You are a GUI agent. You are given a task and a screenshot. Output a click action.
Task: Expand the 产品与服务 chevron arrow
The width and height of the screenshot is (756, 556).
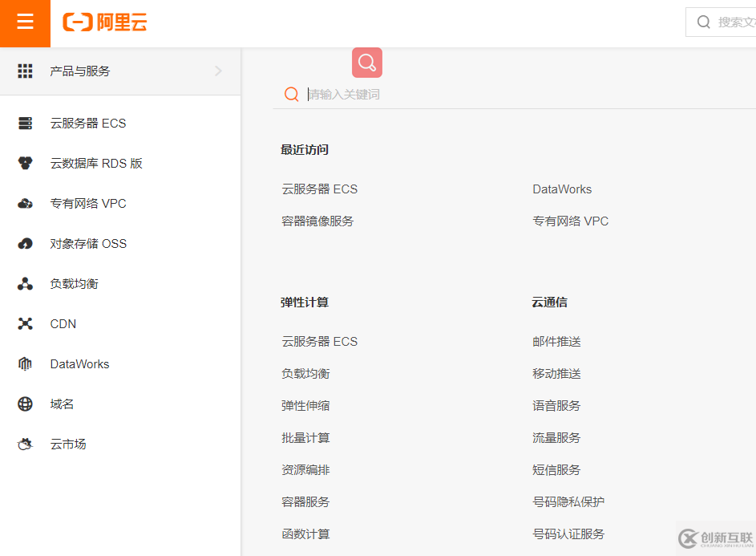click(x=218, y=71)
